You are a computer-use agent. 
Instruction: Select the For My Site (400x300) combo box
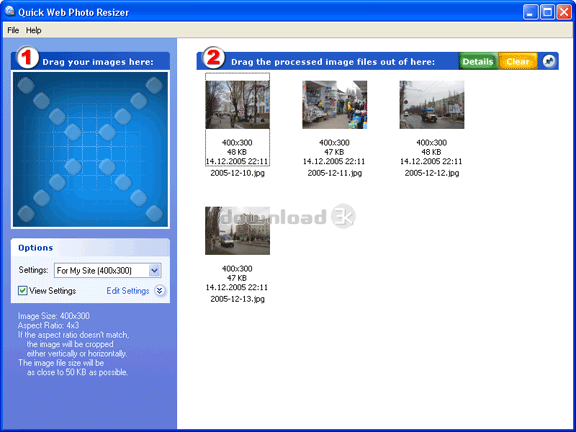108,271
